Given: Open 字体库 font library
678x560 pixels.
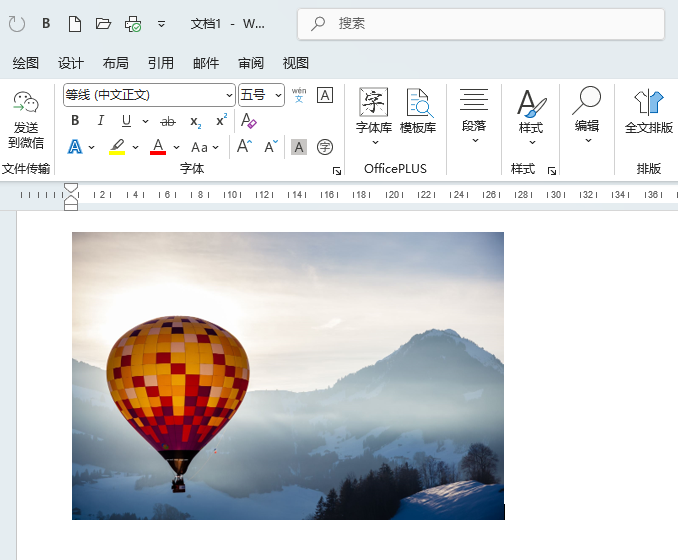Looking at the screenshot, I should 374,117.
